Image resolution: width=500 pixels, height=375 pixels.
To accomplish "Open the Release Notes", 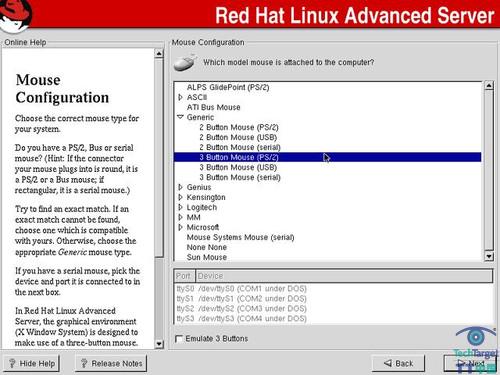I will coord(111,363).
